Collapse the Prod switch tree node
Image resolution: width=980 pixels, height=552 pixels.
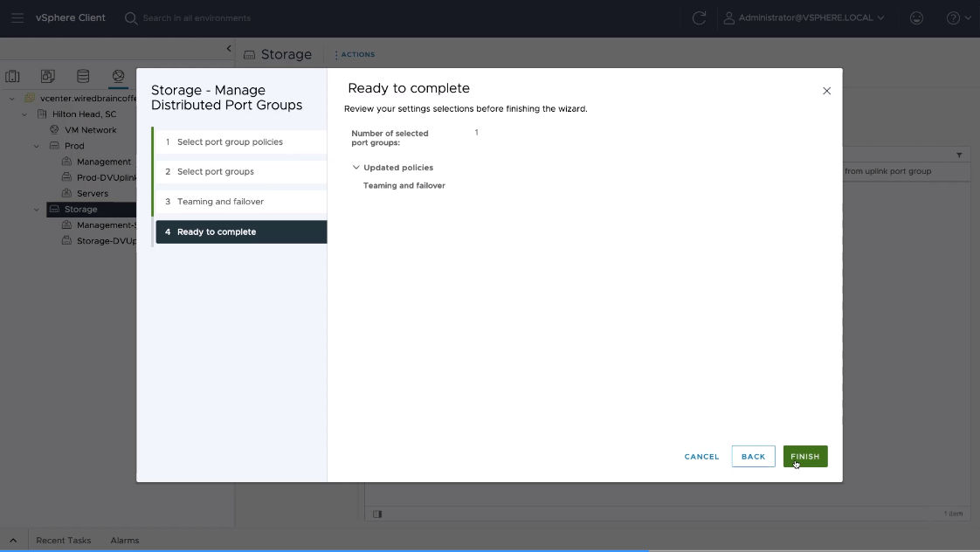coord(37,146)
